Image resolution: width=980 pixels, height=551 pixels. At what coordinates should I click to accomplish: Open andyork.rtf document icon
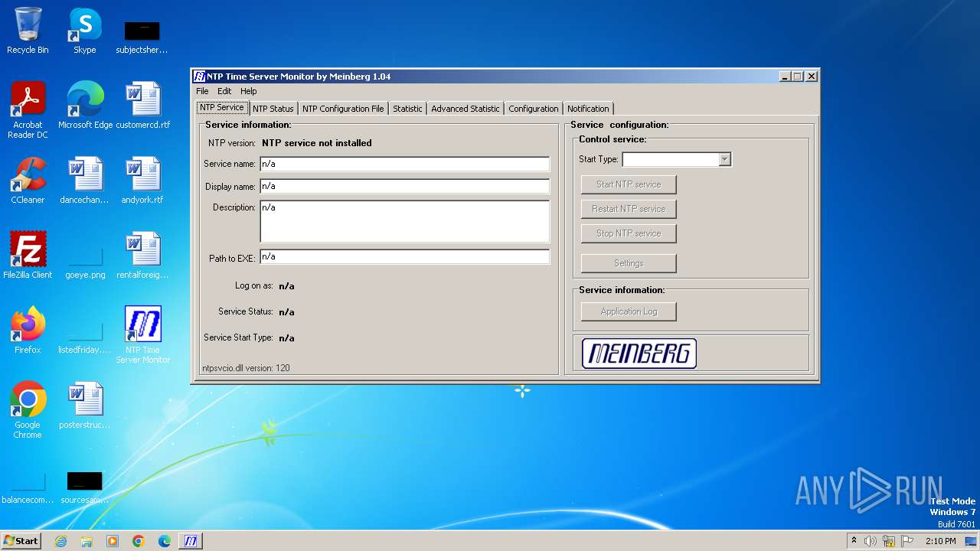(143, 181)
